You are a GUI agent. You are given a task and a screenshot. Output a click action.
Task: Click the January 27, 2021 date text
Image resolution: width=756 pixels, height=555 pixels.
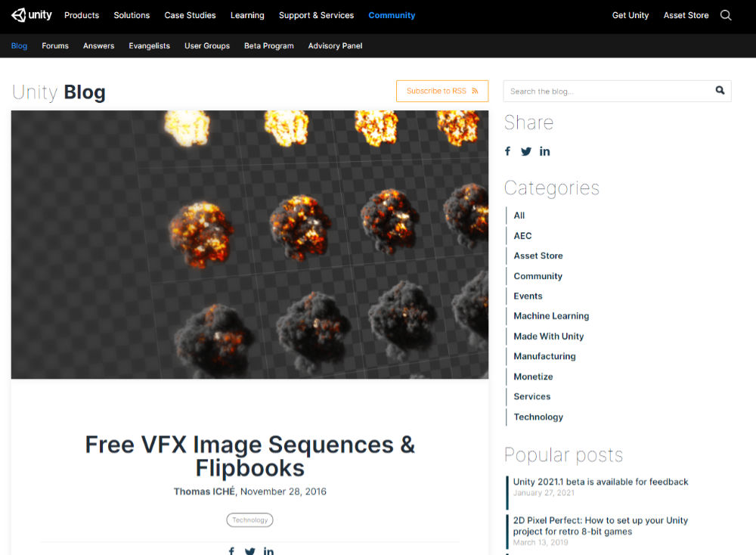[544, 493]
